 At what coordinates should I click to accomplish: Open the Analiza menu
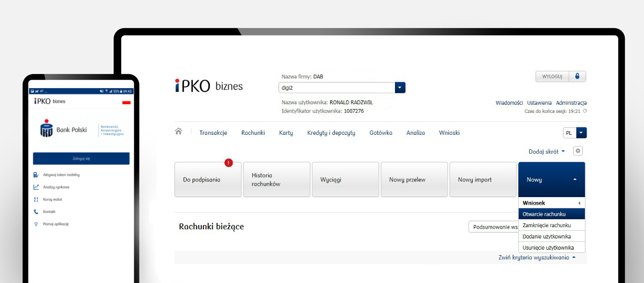tap(415, 133)
